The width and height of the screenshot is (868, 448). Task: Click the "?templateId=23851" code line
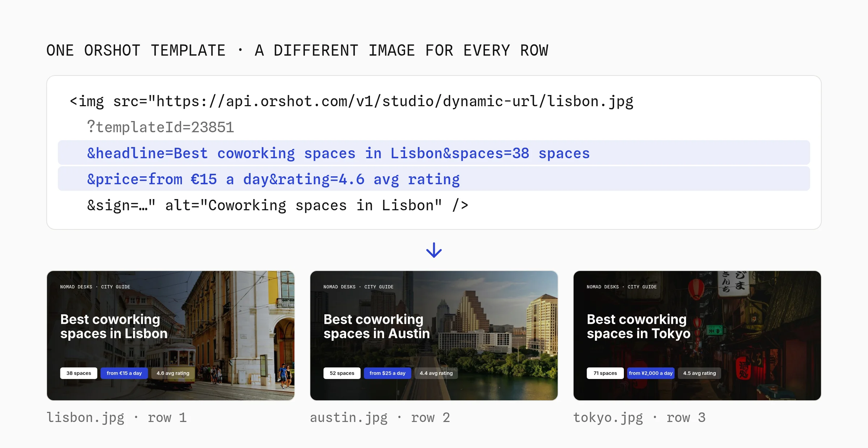click(x=161, y=127)
